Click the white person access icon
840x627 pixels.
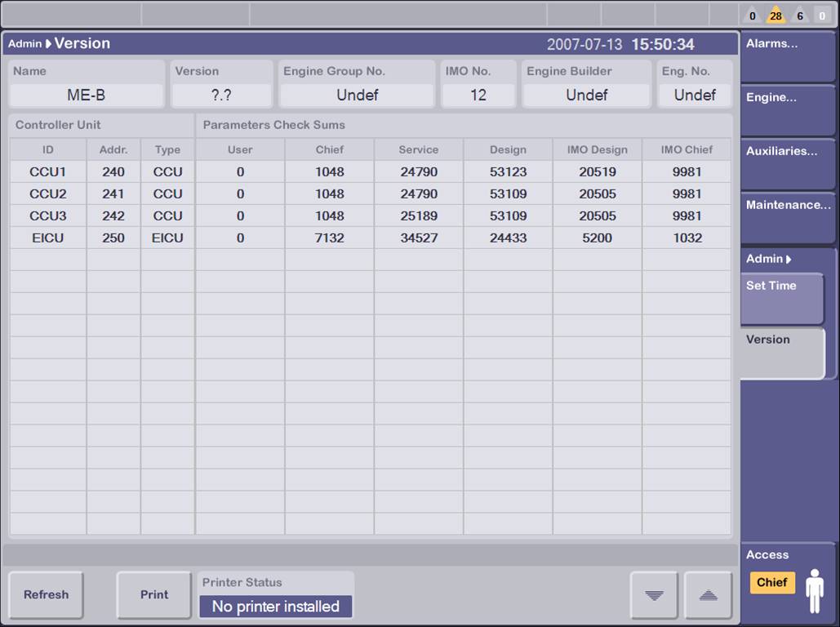[x=814, y=590]
